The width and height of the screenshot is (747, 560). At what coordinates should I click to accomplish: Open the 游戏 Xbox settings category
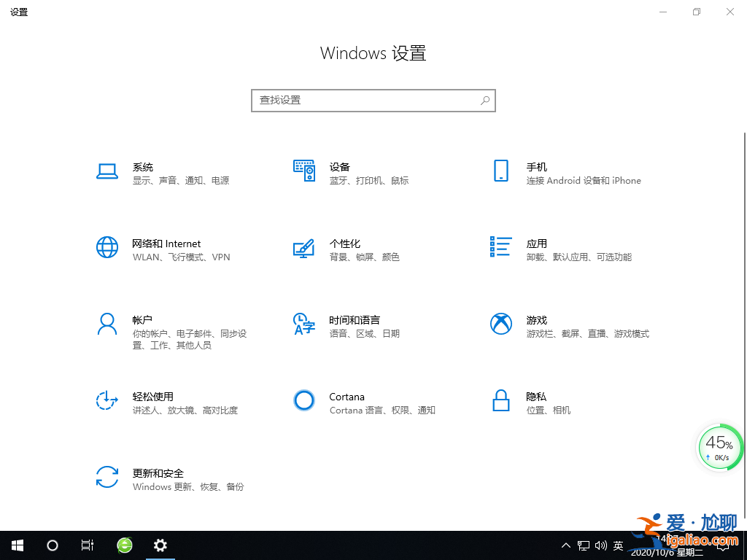(x=536, y=326)
